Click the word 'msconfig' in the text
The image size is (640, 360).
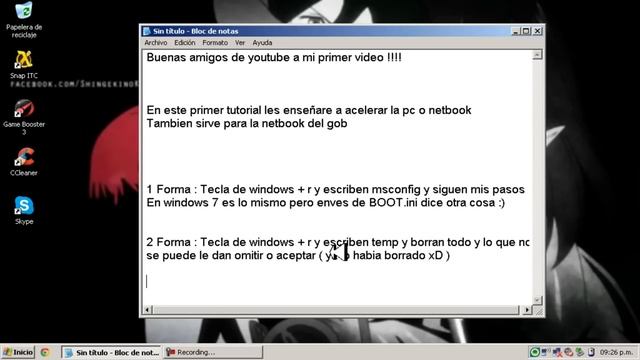(396, 189)
